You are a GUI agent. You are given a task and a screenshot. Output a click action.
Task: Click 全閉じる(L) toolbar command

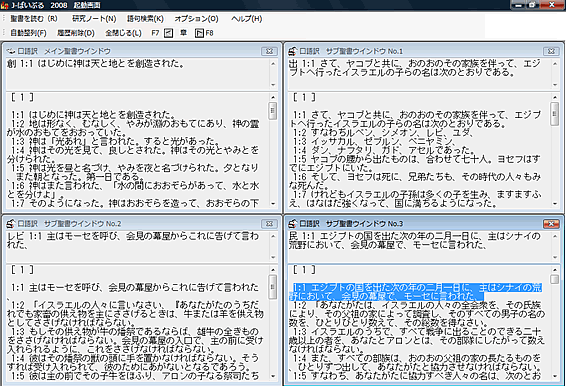(x=123, y=33)
